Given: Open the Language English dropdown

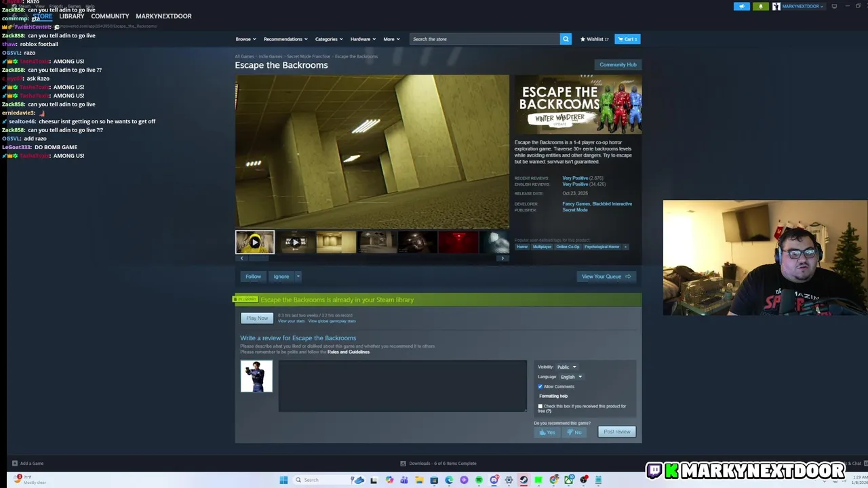Looking at the screenshot, I should click(x=571, y=377).
